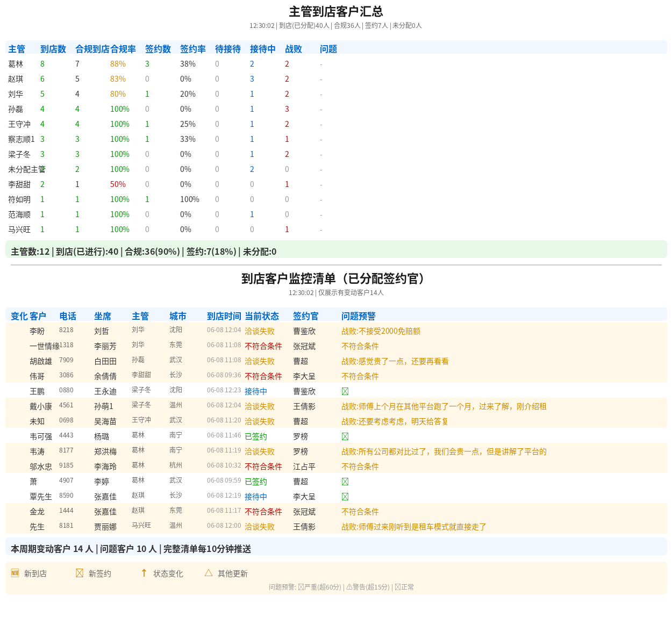Click the 状态变化 arrow legend icon
The width and height of the screenshot is (672, 617).
(144, 573)
